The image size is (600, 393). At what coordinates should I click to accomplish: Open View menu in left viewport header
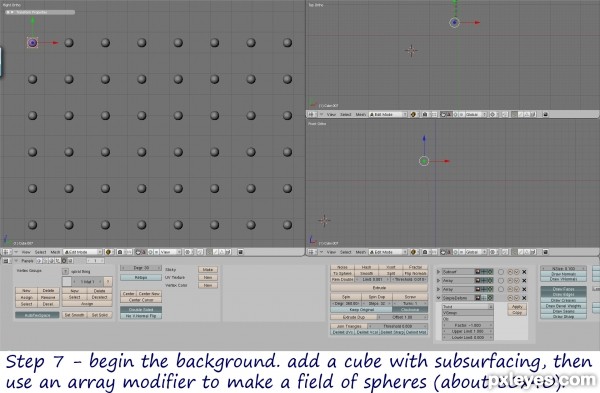(x=26, y=252)
